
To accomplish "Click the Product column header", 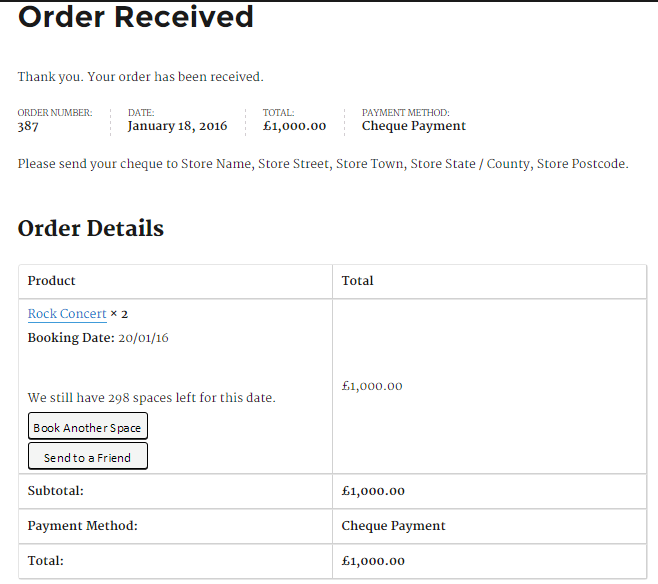I will click(x=51, y=281).
